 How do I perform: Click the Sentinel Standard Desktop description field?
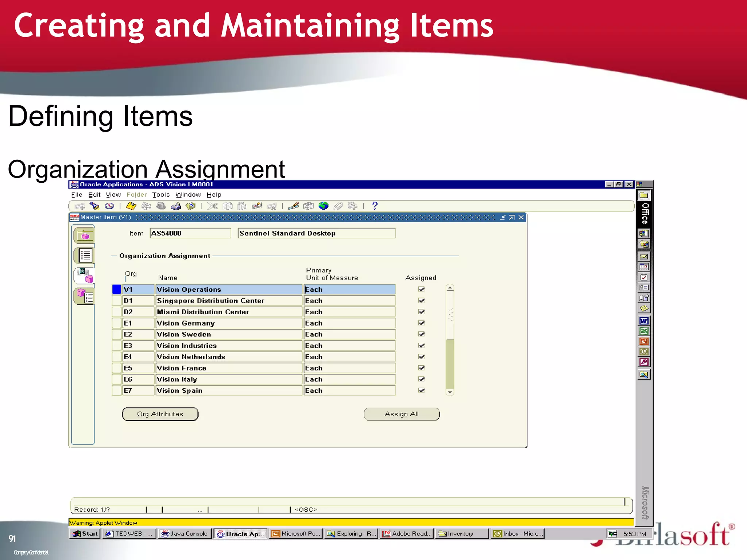(317, 233)
